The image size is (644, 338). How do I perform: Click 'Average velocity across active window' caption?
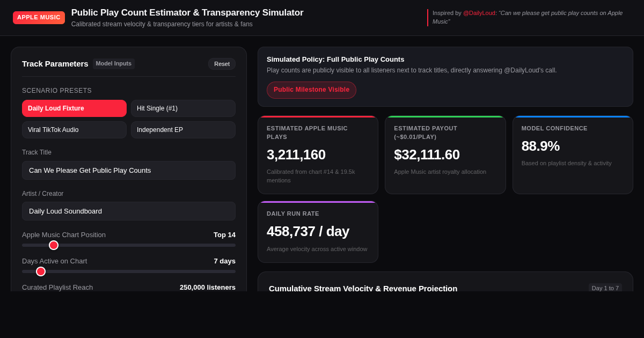(317, 249)
